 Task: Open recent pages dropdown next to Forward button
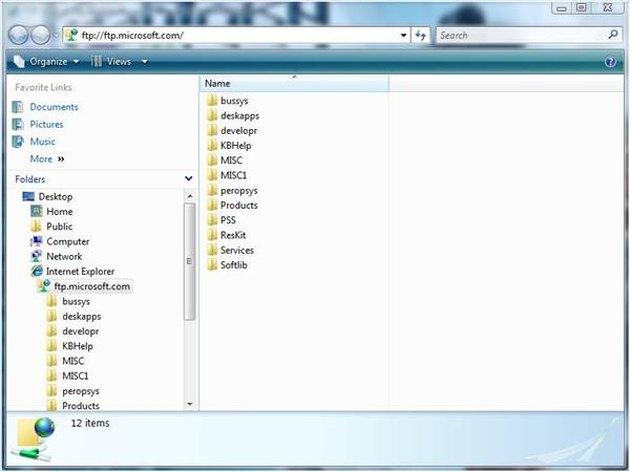tap(56, 35)
